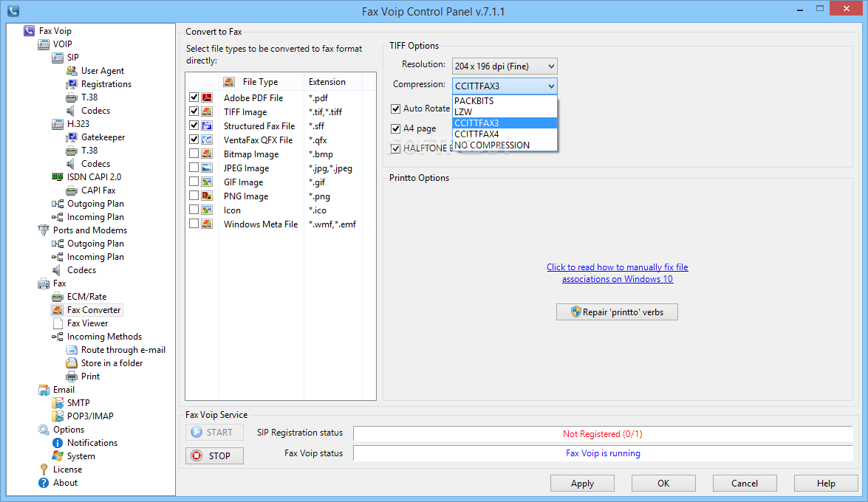The width and height of the screenshot is (868, 502).
Task: Select the H.323 tree node
Action: pyautogui.click(x=78, y=124)
